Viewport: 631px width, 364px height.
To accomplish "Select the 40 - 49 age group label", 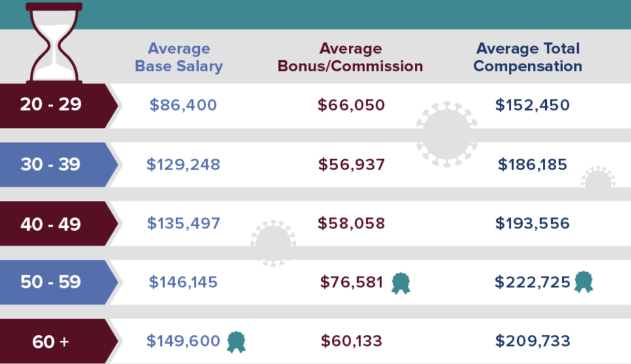I will [x=51, y=224].
